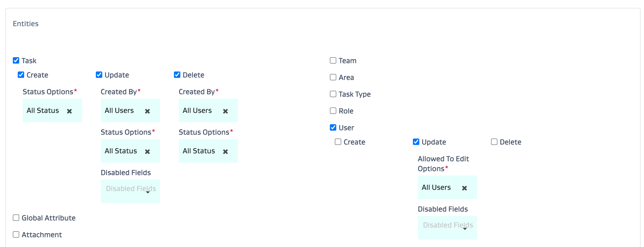The width and height of the screenshot is (644, 247).
Task: Select the Role entity checkbox
Action: (x=333, y=111)
